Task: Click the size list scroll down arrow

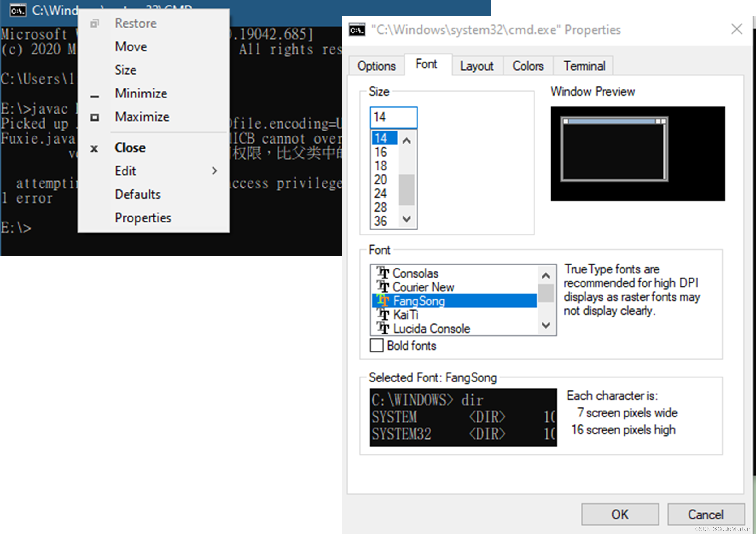Action: [x=407, y=219]
